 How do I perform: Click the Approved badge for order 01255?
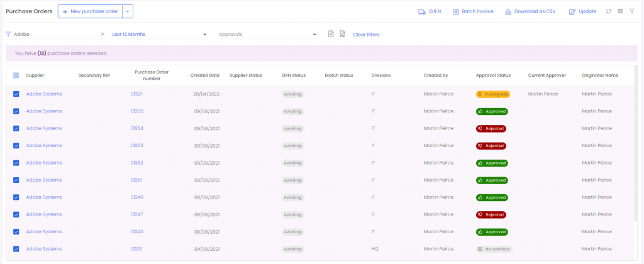pyautogui.click(x=492, y=112)
